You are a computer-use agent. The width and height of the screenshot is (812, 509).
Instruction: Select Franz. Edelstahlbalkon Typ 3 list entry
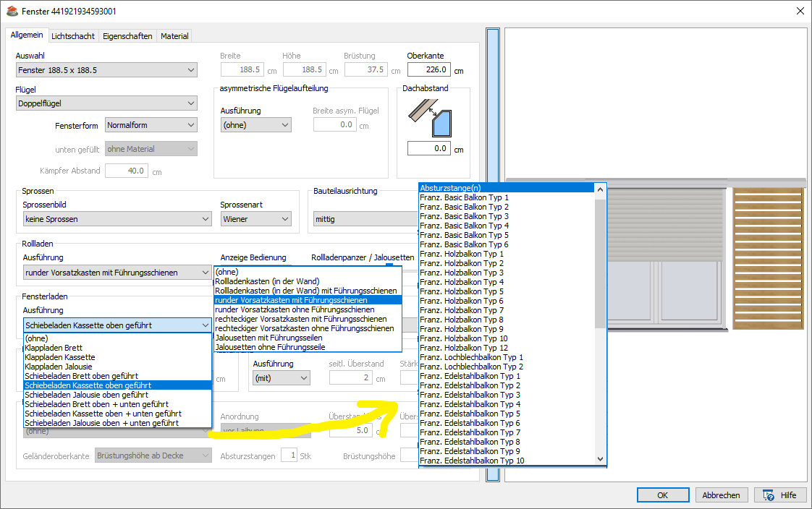470,395
